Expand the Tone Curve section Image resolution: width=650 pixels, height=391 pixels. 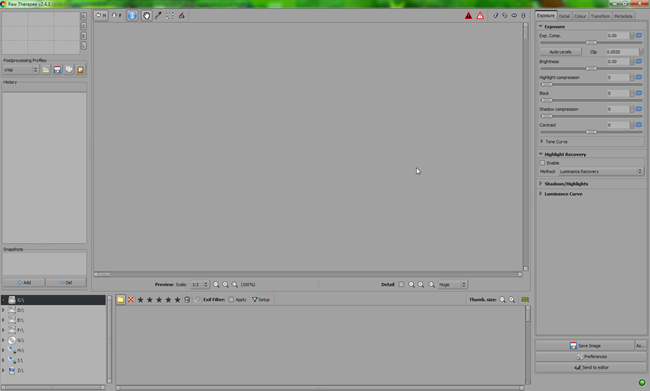pyautogui.click(x=556, y=141)
